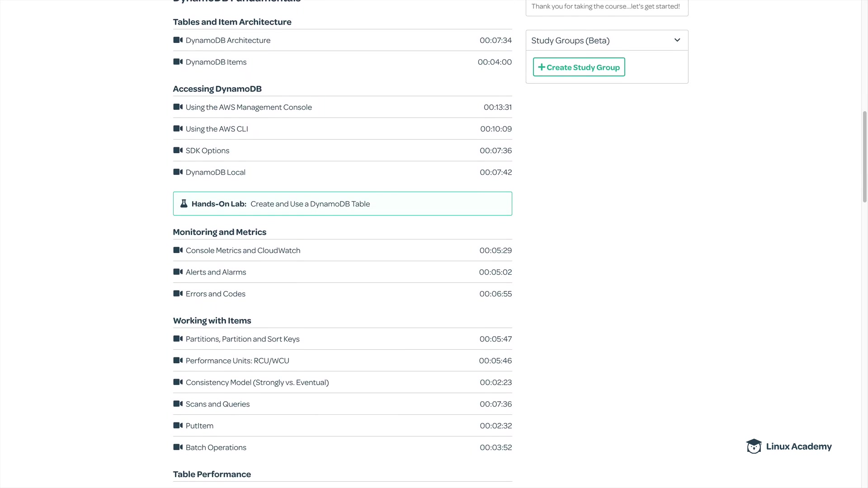
Task: Open Batch Operations lesson
Action: tap(216, 447)
